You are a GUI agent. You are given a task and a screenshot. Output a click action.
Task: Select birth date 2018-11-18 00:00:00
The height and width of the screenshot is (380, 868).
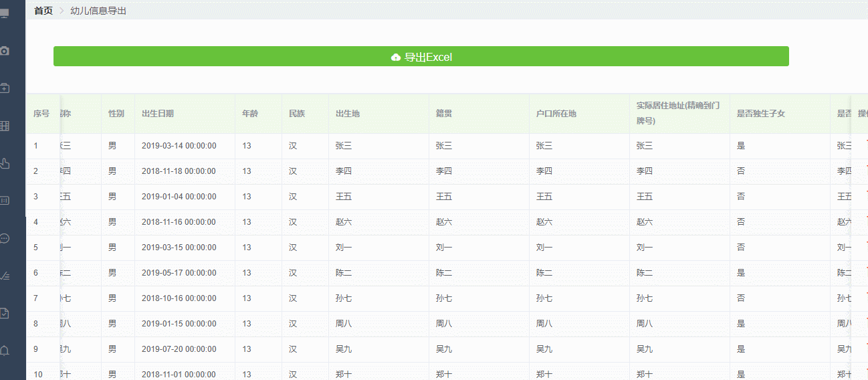coord(179,171)
